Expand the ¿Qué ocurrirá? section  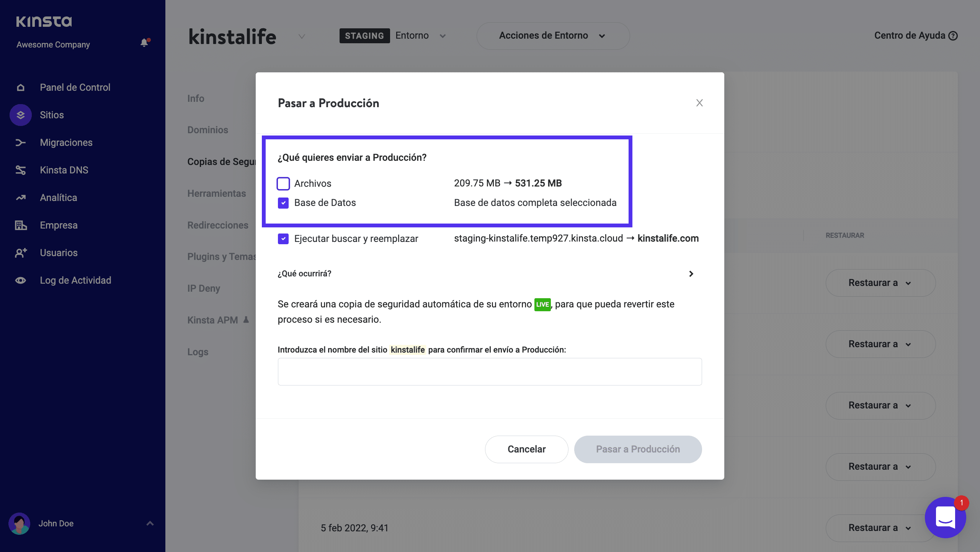[691, 274]
